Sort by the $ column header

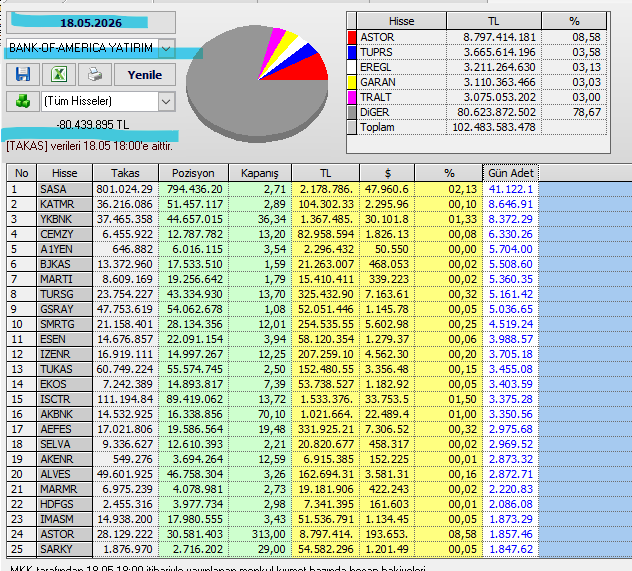[387, 173]
